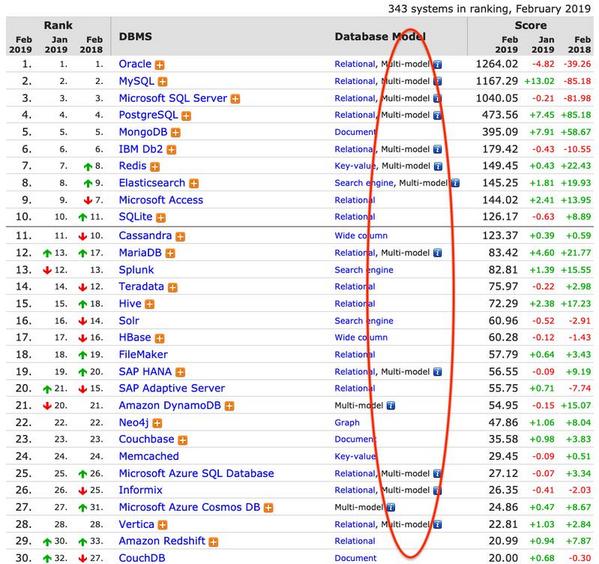Click the info icon in Azure Cosmos DB row
Screen dimensions: 599x564
pos(391,507)
